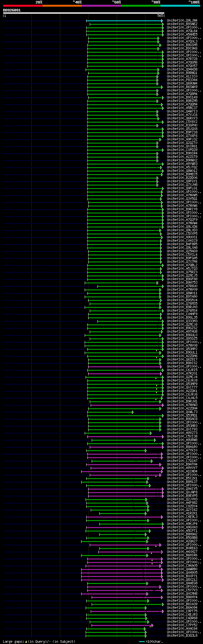203x644 pixels.
Task: Select subject label UniRef100_A9KJP4
Action: tap(182, 524)
